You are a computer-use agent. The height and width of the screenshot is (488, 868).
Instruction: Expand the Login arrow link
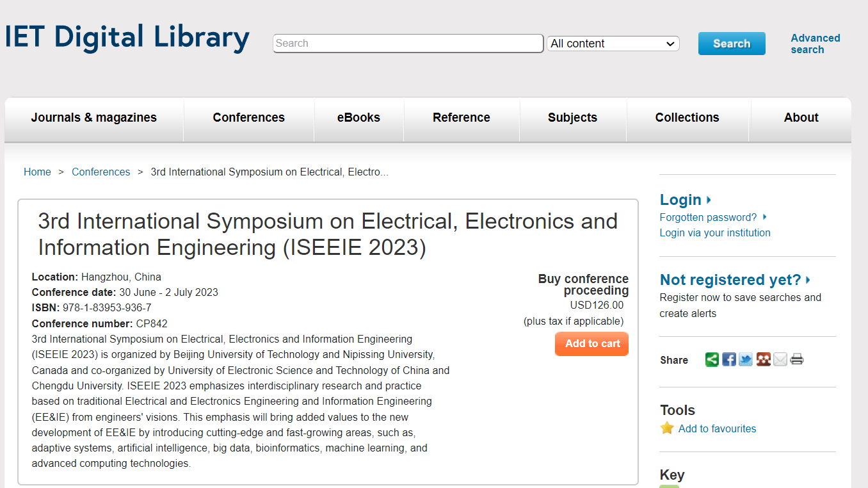686,200
